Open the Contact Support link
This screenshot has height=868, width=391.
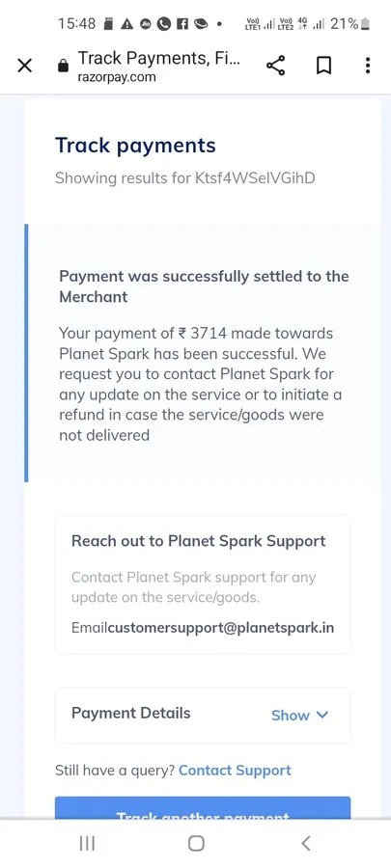pos(235,771)
